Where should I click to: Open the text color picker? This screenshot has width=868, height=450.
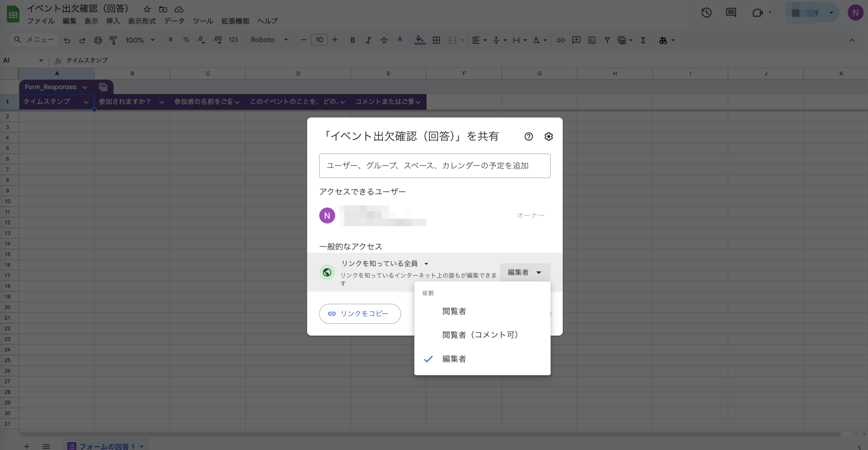pyautogui.click(x=400, y=40)
